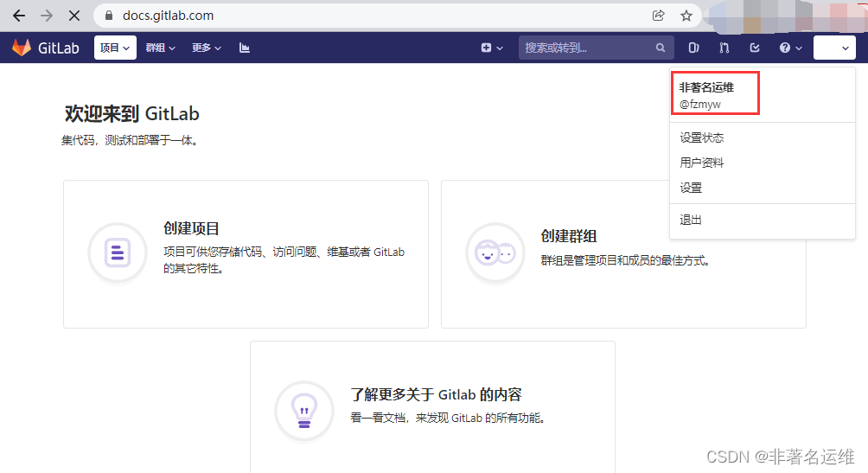Open the analytics chart icon in navbar
868x473 pixels.
(x=244, y=48)
